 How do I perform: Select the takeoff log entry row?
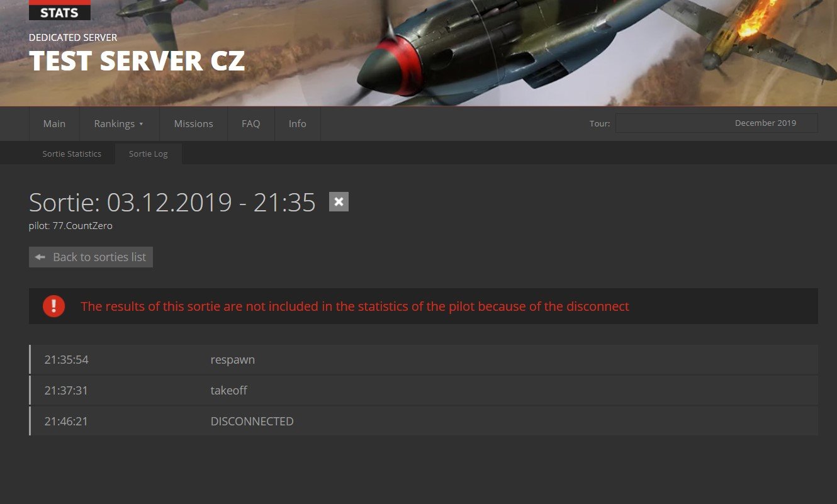pos(424,390)
